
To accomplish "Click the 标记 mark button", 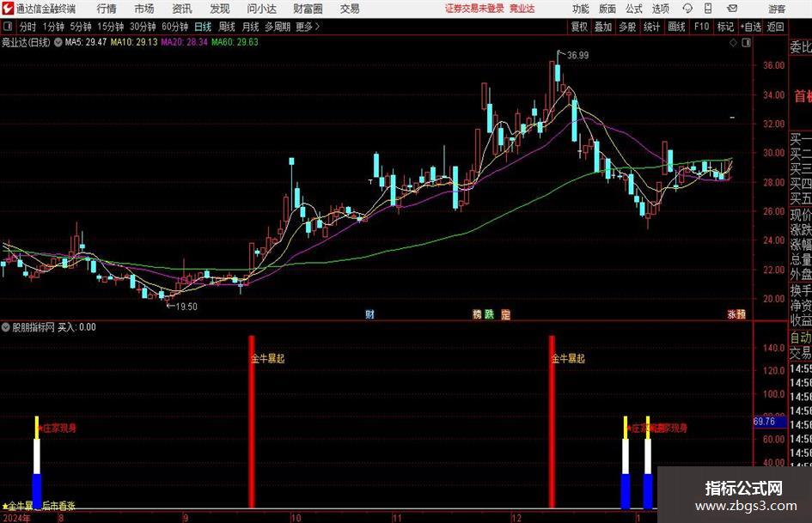I will click(x=725, y=27).
